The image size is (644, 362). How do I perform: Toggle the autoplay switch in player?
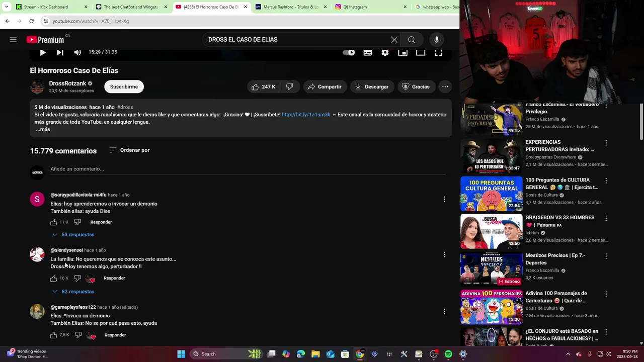pyautogui.click(x=349, y=52)
